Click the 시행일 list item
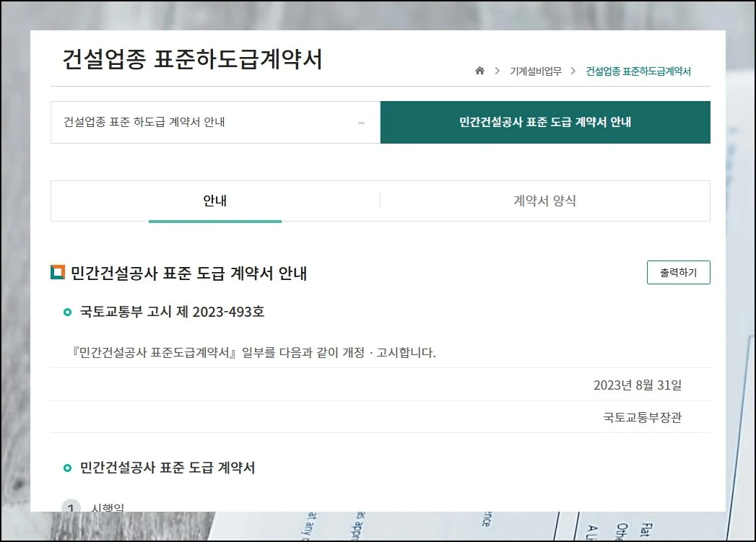This screenshot has height=542, width=756. click(x=108, y=507)
